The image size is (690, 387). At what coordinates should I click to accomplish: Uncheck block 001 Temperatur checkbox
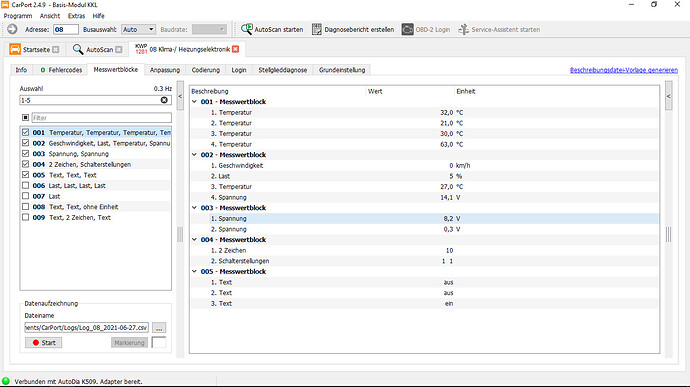click(x=26, y=132)
